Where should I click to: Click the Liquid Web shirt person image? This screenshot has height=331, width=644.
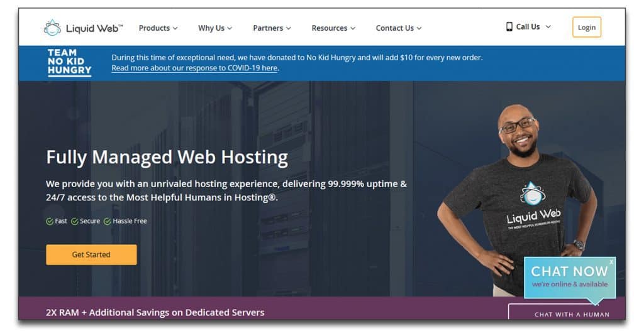pos(518,200)
